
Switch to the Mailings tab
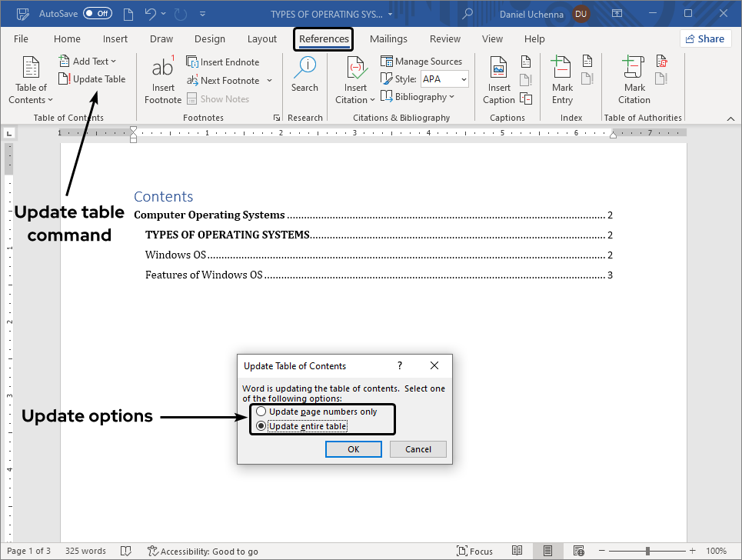(x=388, y=39)
